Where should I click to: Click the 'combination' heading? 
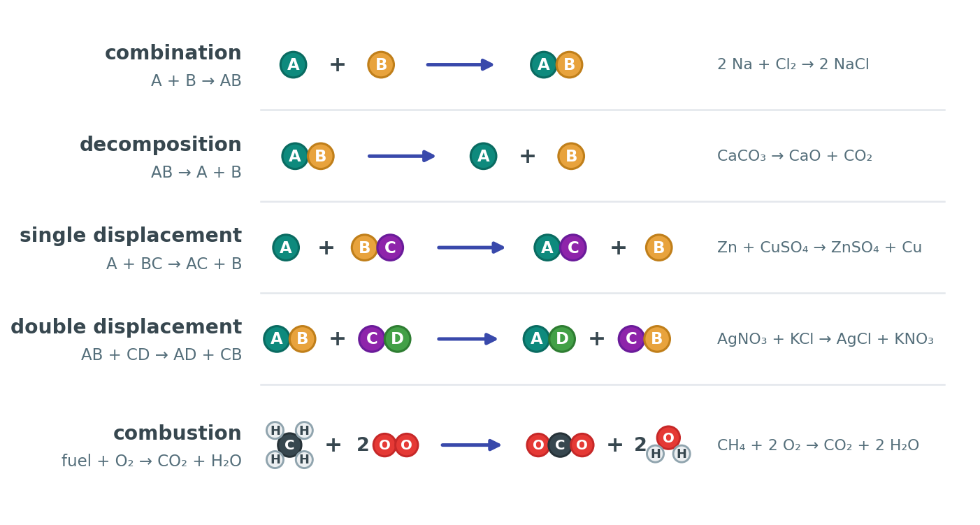pos(173,54)
